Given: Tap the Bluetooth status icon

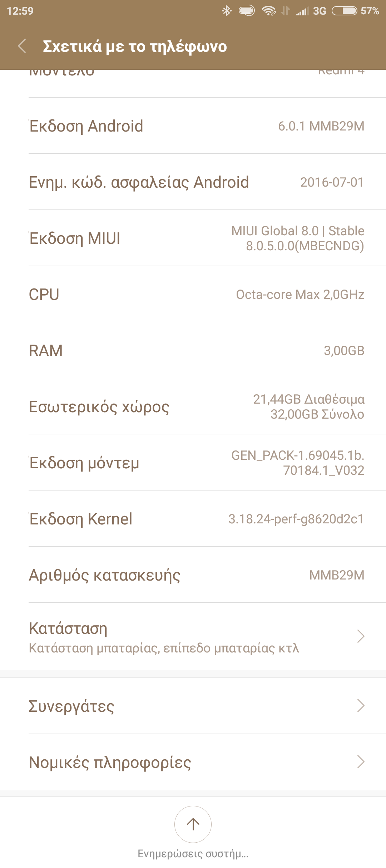Looking at the screenshot, I should (x=227, y=11).
